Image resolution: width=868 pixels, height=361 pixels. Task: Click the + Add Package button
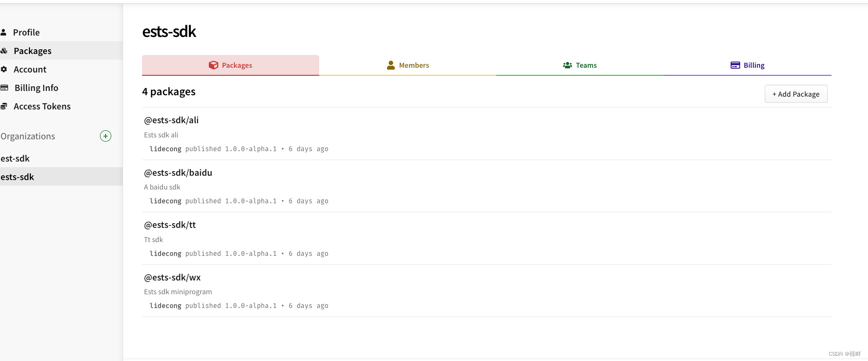(796, 94)
